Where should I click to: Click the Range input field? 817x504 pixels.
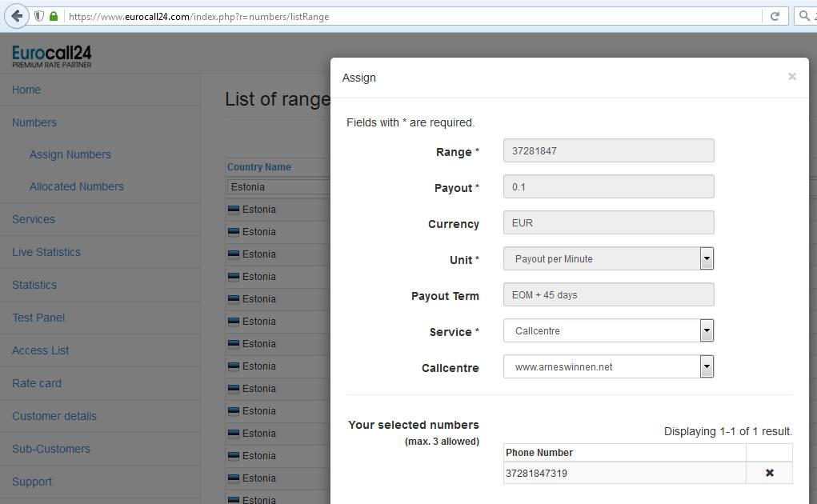(608, 150)
